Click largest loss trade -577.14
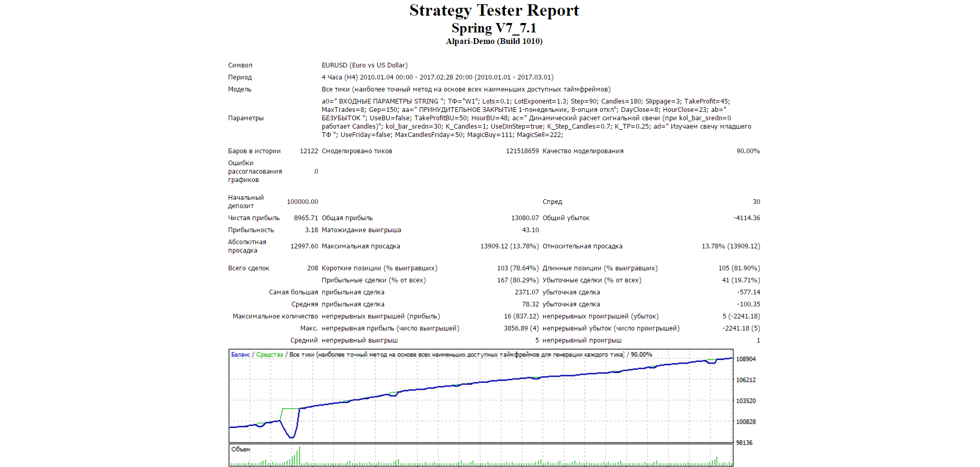This screenshot has height=467, width=980. [x=749, y=292]
